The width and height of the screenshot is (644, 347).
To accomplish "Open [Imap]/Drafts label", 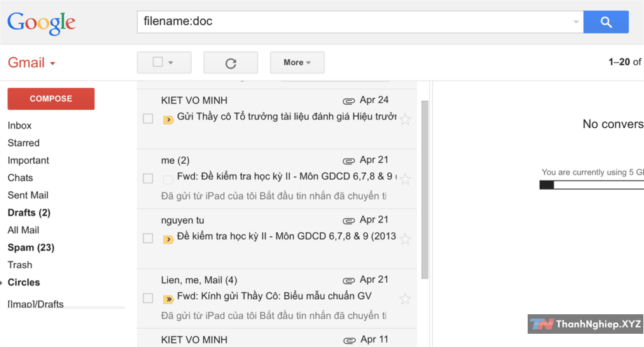I will pos(35,304).
